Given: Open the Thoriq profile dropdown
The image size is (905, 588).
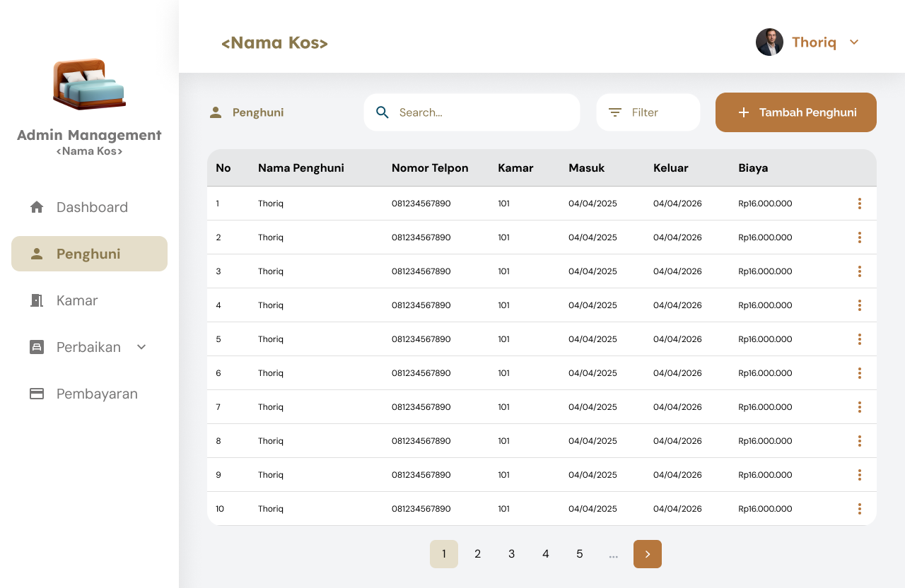Looking at the screenshot, I should tap(854, 42).
